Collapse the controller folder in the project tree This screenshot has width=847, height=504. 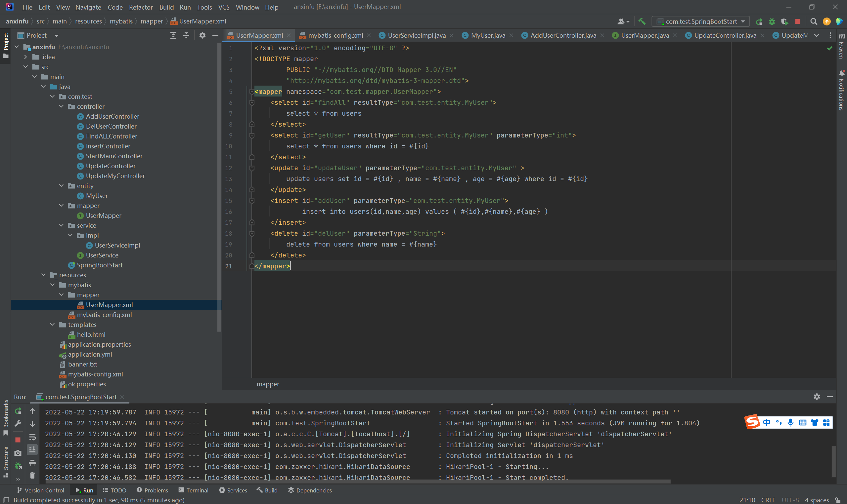(x=62, y=106)
